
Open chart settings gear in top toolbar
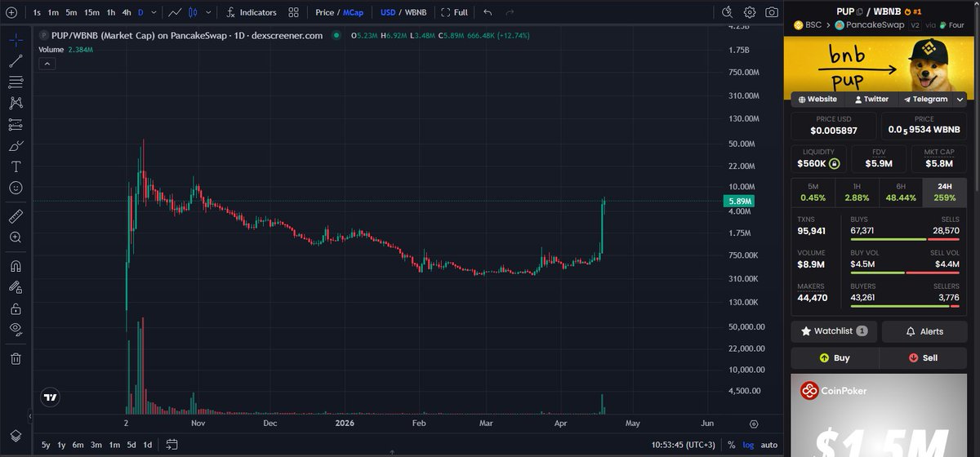point(750,12)
